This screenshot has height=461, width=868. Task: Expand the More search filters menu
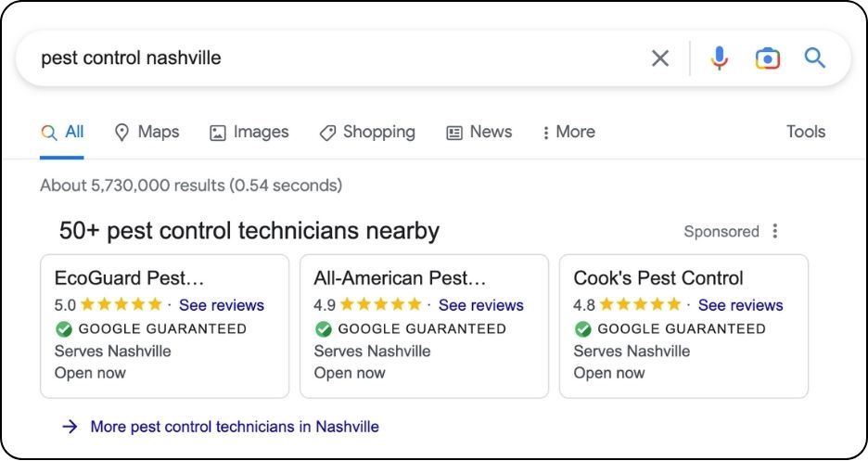(x=569, y=132)
